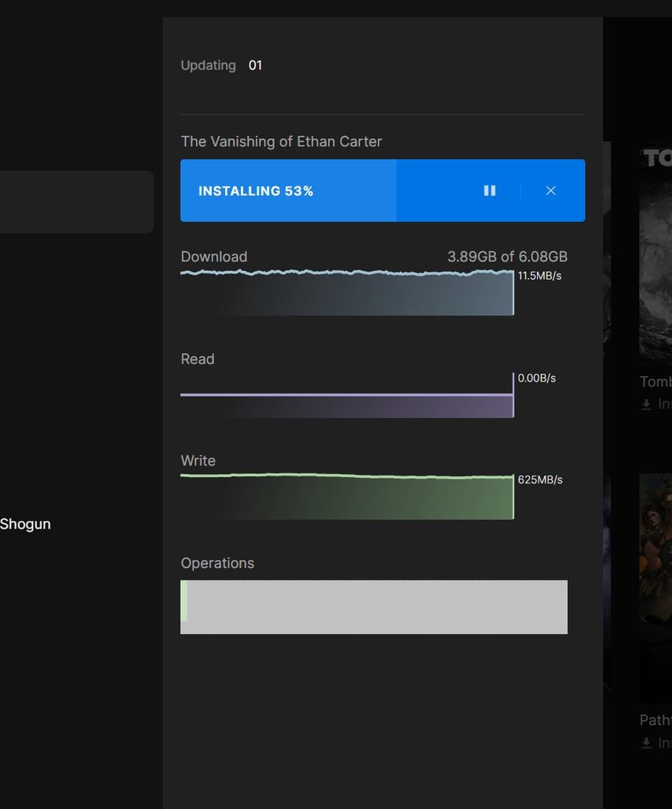Open the Pathfinder game cover thumbnail
The image size is (672, 809).
click(x=655, y=588)
